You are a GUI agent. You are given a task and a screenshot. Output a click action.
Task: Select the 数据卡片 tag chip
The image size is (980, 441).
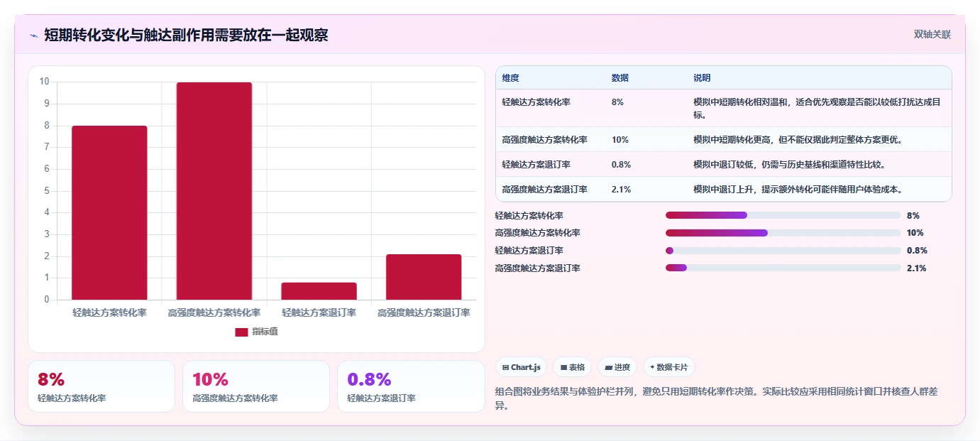click(669, 367)
